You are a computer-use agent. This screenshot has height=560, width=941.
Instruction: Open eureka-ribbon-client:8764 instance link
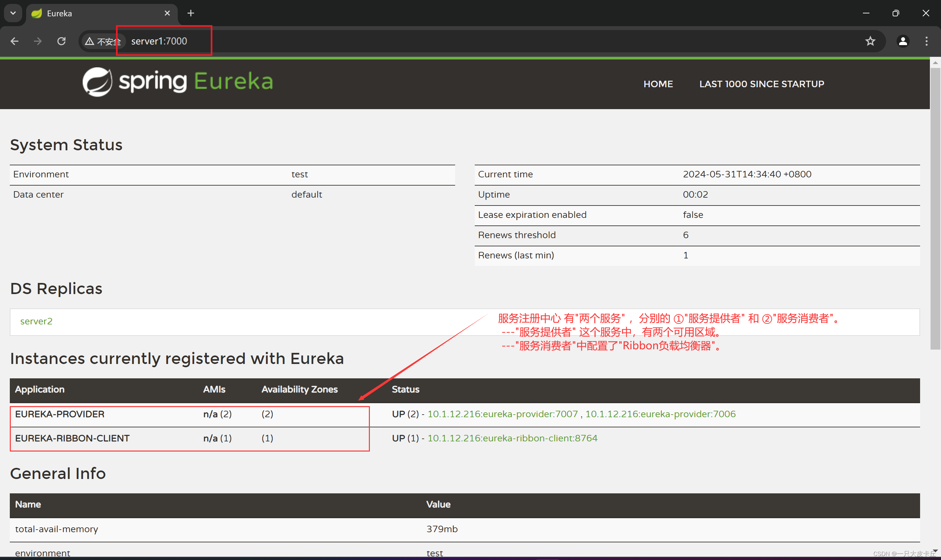point(512,438)
